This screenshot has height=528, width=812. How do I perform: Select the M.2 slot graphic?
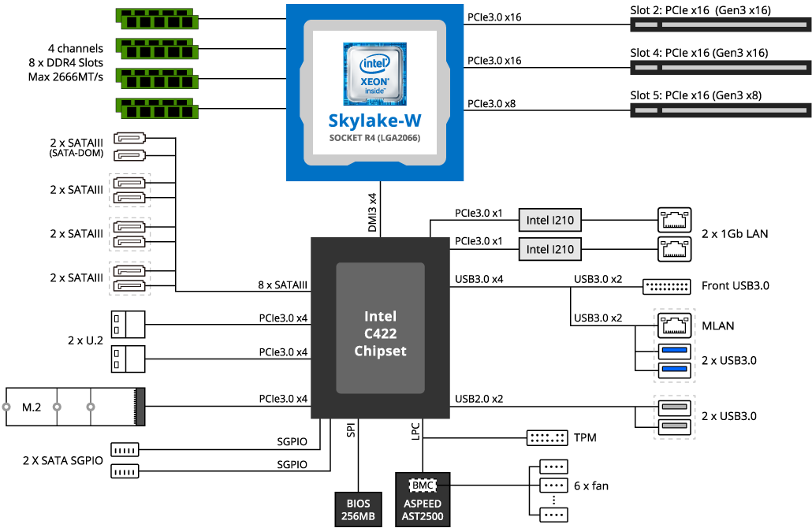tap(76, 407)
